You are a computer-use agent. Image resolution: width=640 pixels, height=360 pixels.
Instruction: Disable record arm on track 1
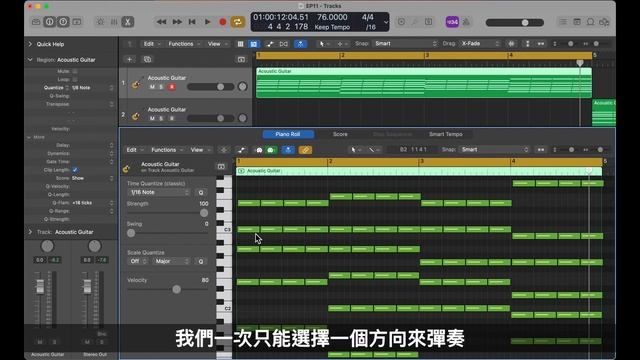(x=172, y=87)
